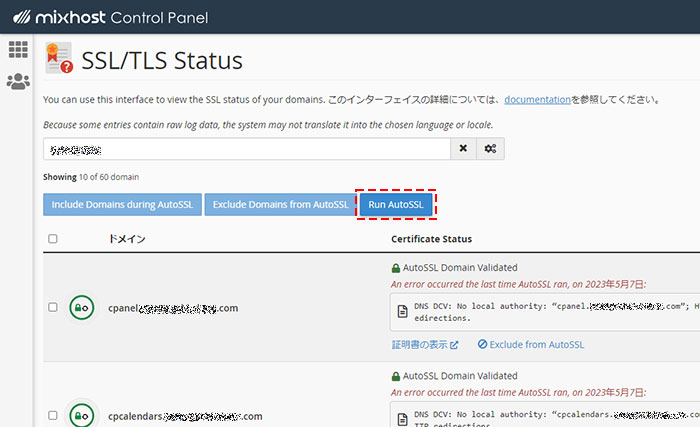Screen dimensions: 700x427
Task: Run AutoSSL now
Action: tap(396, 205)
